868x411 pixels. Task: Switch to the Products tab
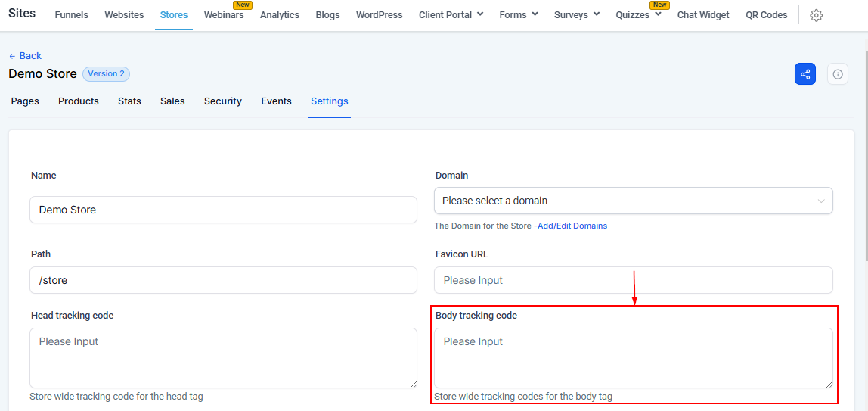tap(79, 101)
